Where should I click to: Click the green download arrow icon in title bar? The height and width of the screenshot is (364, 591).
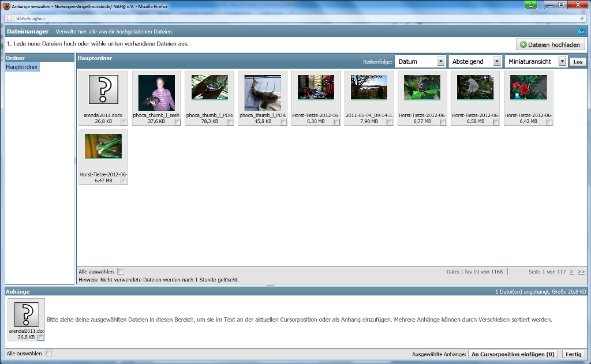(x=531, y=5)
